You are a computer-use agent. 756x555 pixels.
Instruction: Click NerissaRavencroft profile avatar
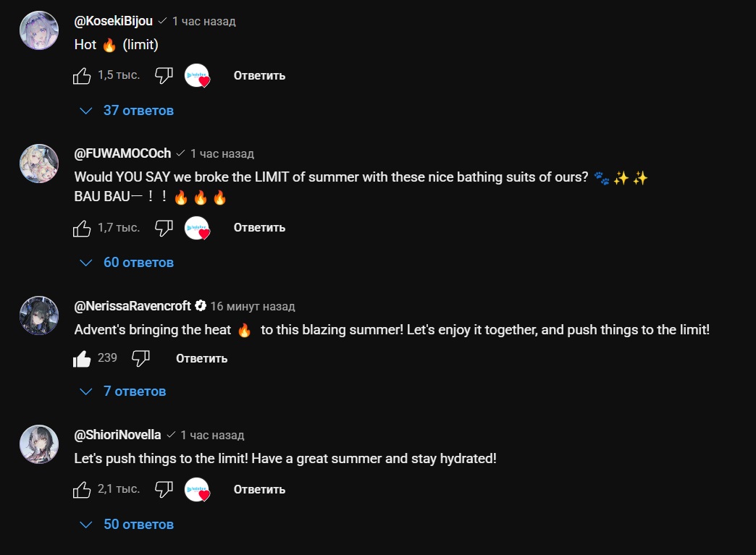click(x=38, y=315)
